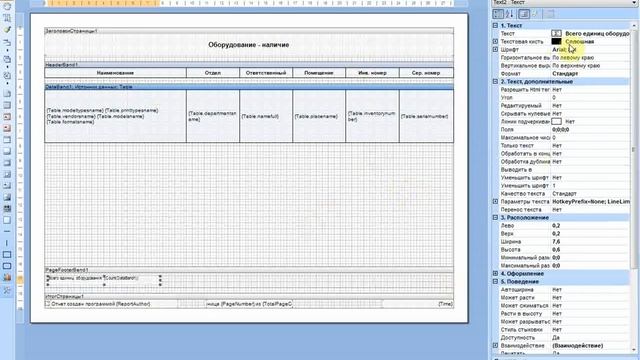Select the HeaderBand1 band header

tap(249, 64)
